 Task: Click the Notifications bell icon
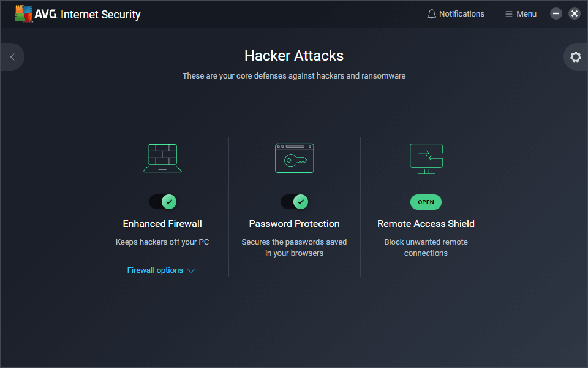tap(432, 14)
